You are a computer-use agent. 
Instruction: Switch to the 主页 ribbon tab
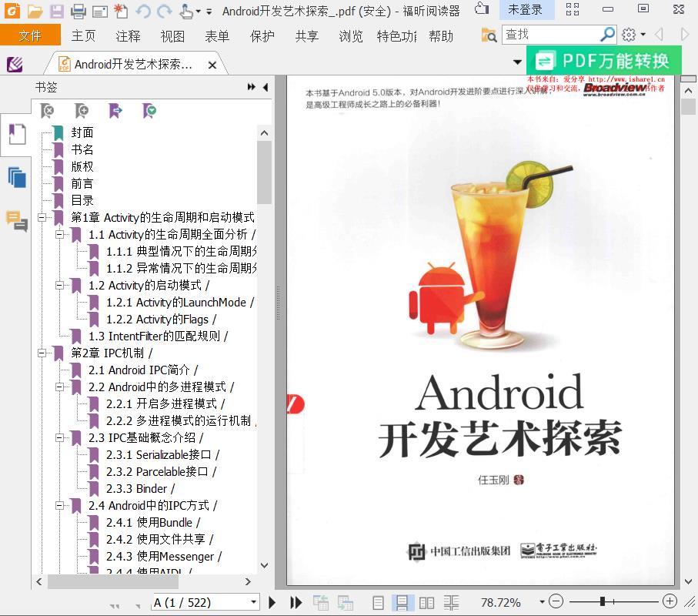83,35
